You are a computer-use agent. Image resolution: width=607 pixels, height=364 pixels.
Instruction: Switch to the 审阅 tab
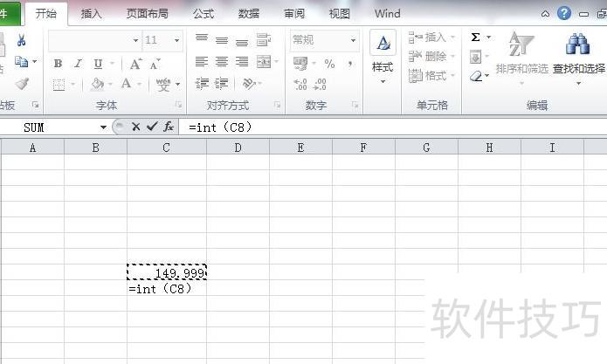point(294,14)
